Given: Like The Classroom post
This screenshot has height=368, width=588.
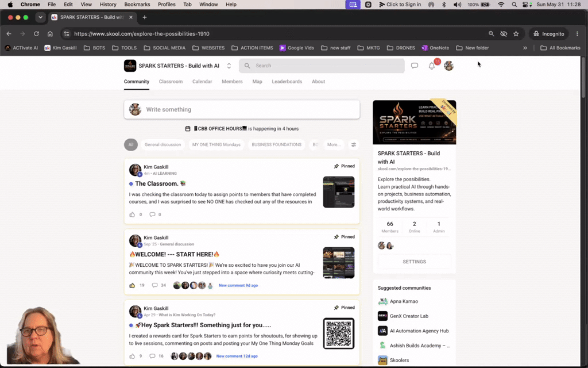Looking at the screenshot, I should 132,214.
